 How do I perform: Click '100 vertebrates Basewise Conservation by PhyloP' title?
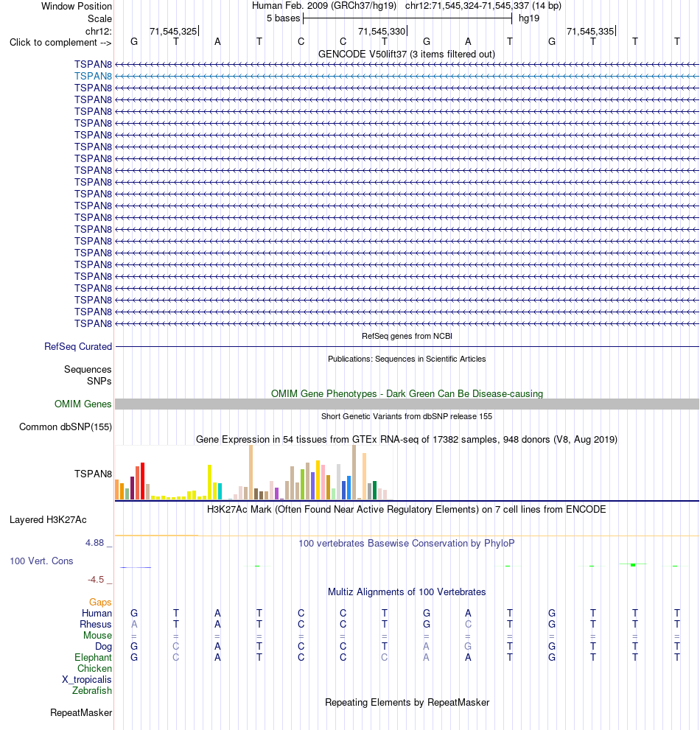click(x=407, y=544)
